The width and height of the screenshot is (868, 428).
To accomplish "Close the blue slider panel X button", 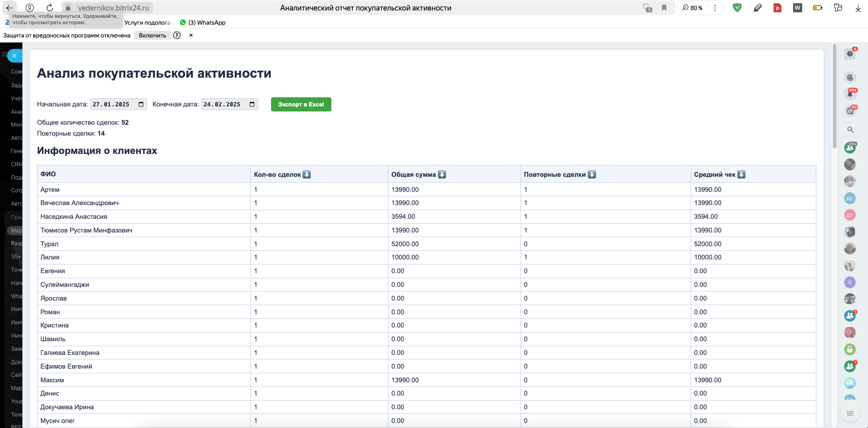I will coord(15,56).
